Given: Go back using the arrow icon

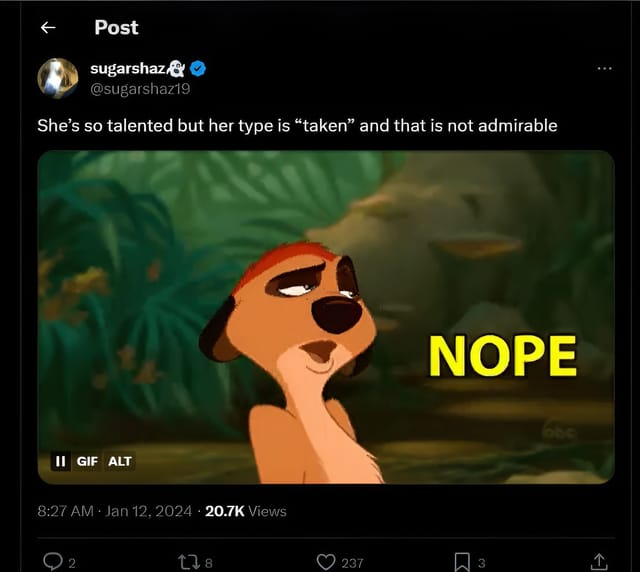Looking at the screenshot, I should tap(48, 28).
